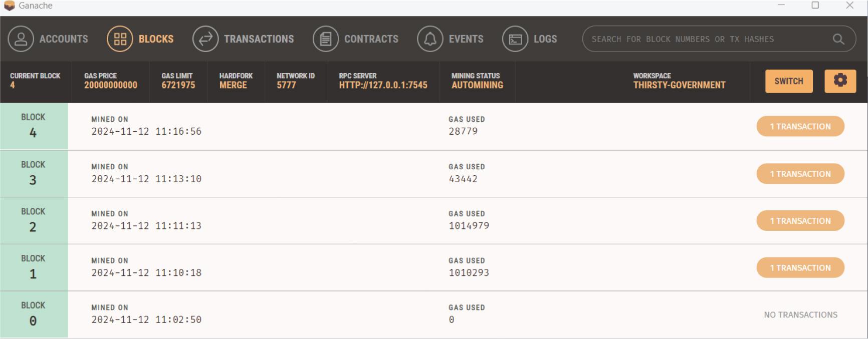View the 1 Transaction button for Block 4
The width and height of the screenshot is (868, 339).
coord(800,127)
